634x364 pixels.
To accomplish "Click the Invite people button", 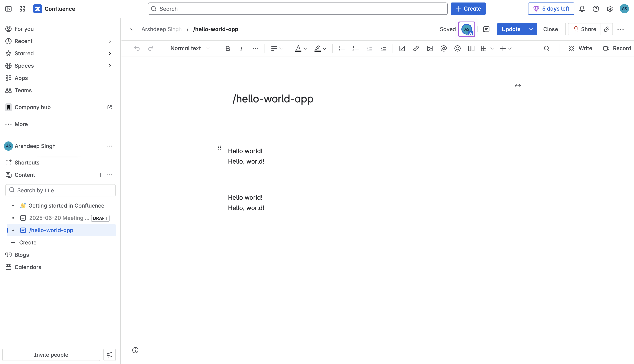I will (x=51, y=355).
